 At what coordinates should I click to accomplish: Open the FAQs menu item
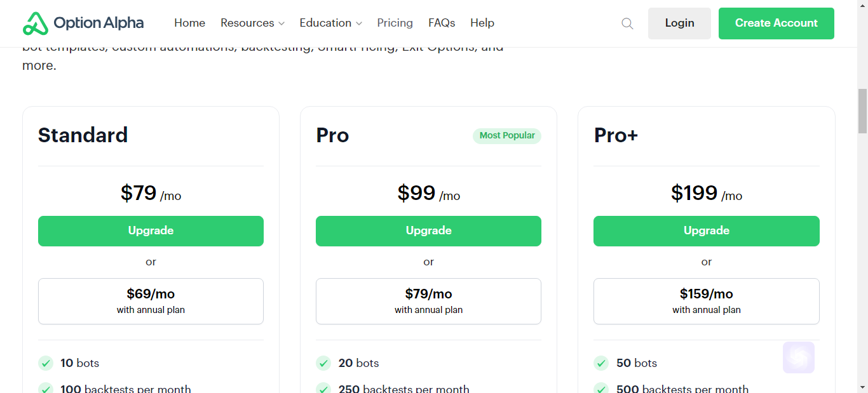[442, 23]
